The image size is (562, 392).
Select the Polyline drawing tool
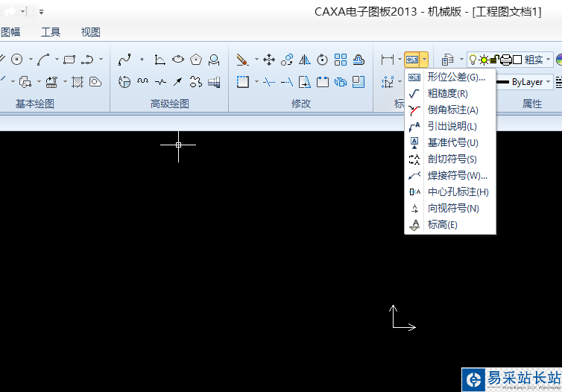(x=87, y=60)
